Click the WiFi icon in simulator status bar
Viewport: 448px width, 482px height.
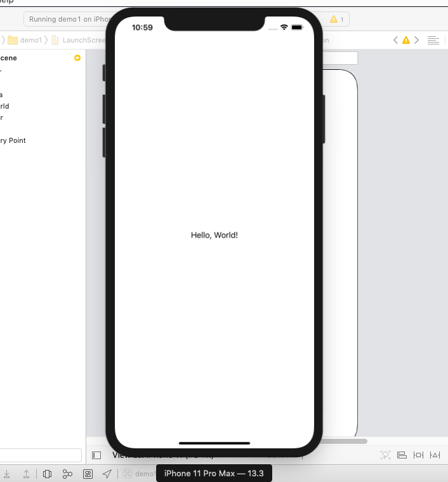[x=284, y=27]
